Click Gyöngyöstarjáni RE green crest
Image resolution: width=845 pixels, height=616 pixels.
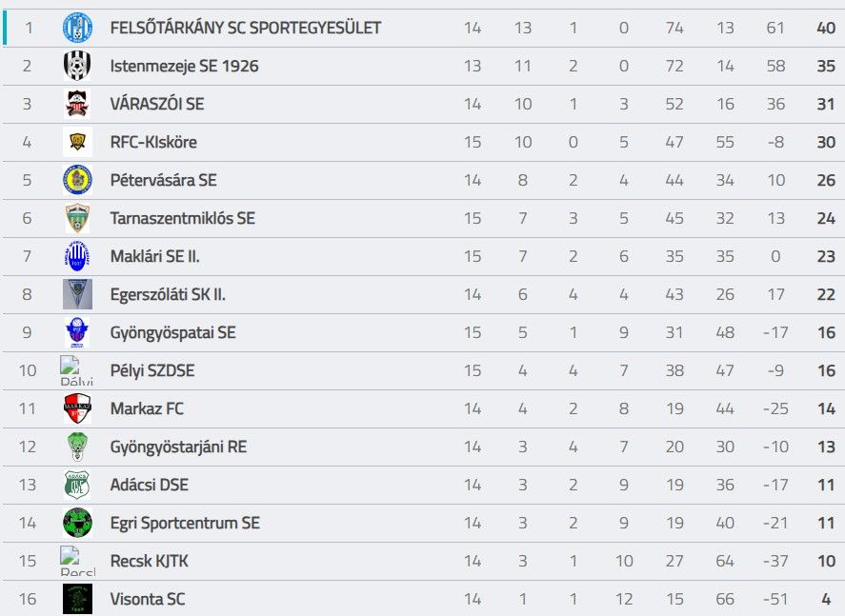click(x=77, y=447)
